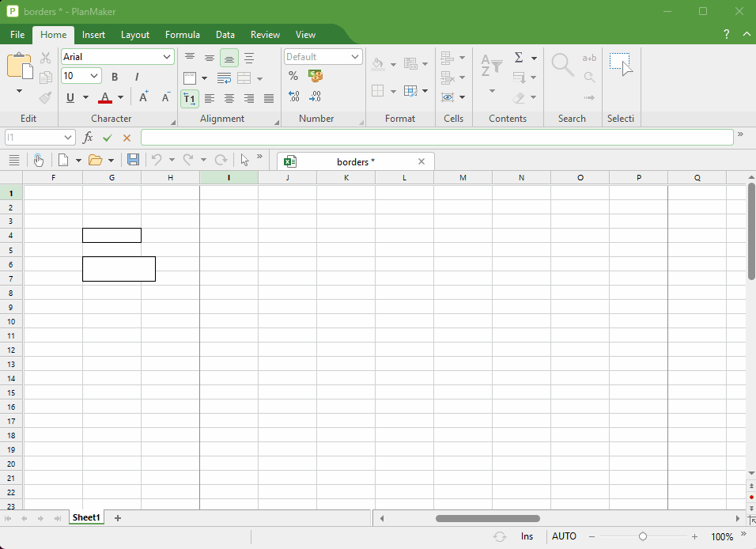This screenshot has height=549, width=756.
Task: Toggle the wrap text button
Action: 224,78
